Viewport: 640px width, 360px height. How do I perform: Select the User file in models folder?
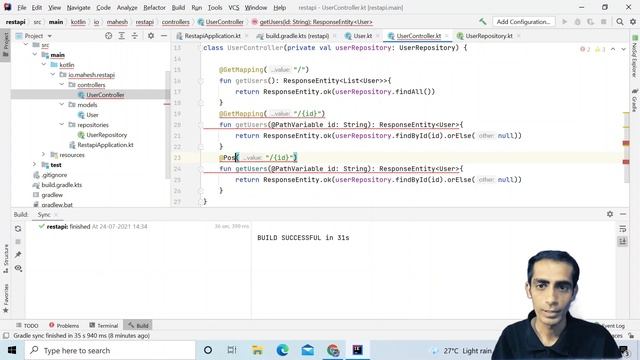click(x=92, y=115)
